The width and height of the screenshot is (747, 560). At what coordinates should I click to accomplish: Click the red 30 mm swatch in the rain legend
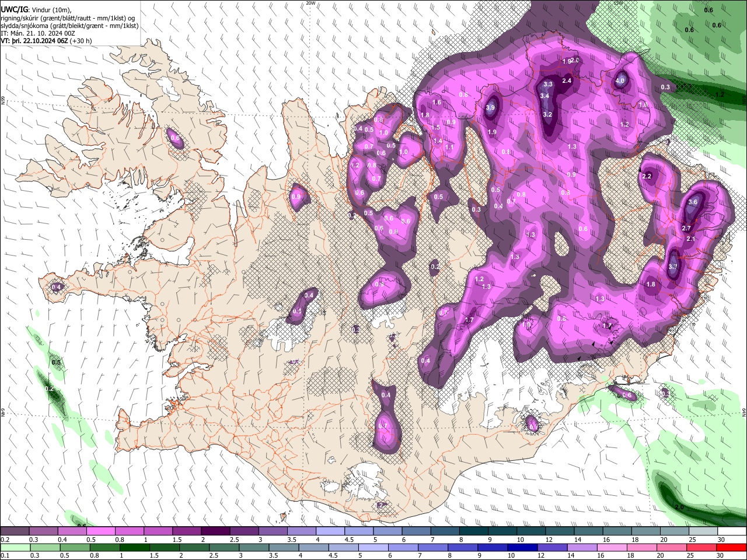tap(731, 547)
